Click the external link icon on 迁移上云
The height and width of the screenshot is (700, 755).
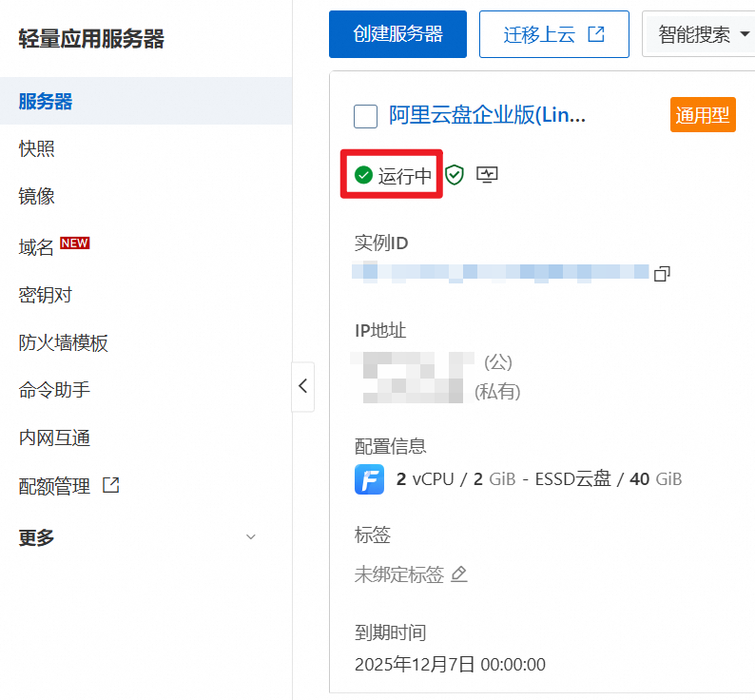[596, 34]
